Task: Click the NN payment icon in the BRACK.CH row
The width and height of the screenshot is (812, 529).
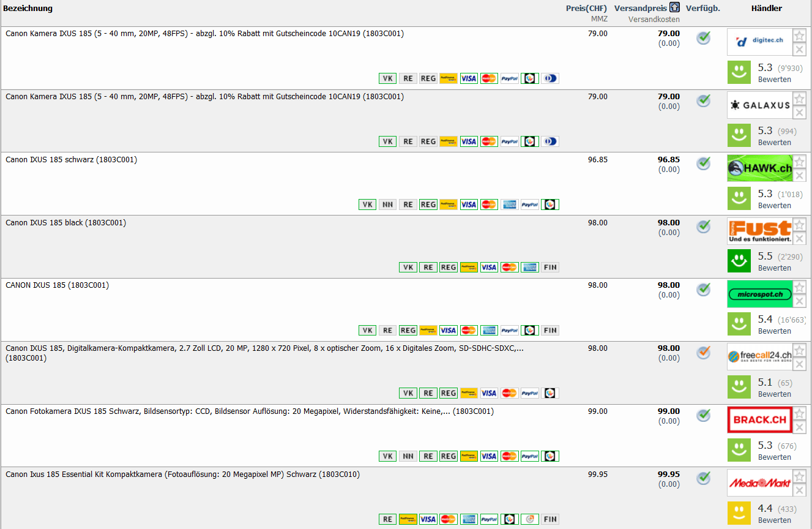Action: coord(408,456)
